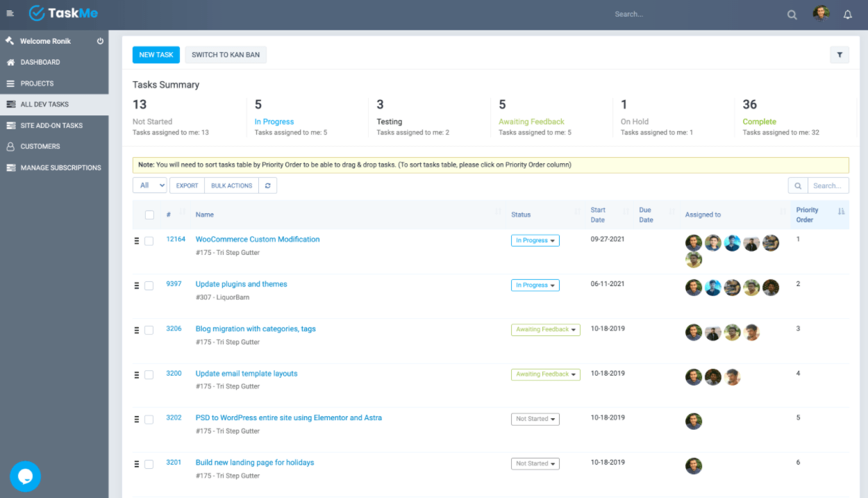Screen dimensions: 868x498
Task: Open Not Started status of landing page task
Action: (535, 463)
